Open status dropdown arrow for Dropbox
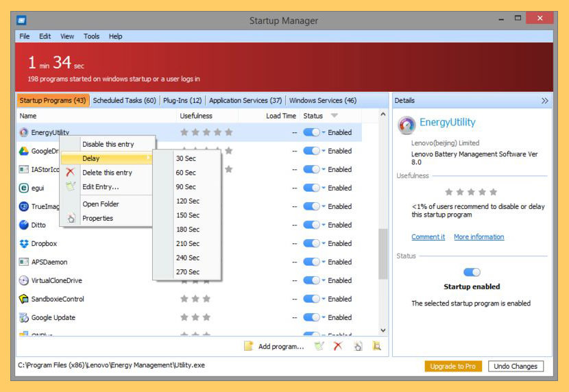 tap(324, 243)
